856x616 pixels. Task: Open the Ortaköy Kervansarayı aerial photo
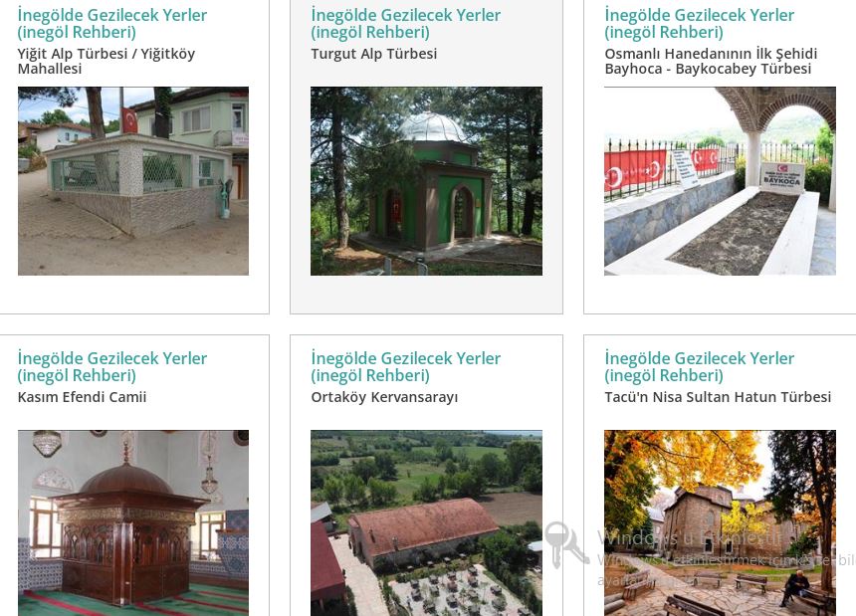click(426, 522)
